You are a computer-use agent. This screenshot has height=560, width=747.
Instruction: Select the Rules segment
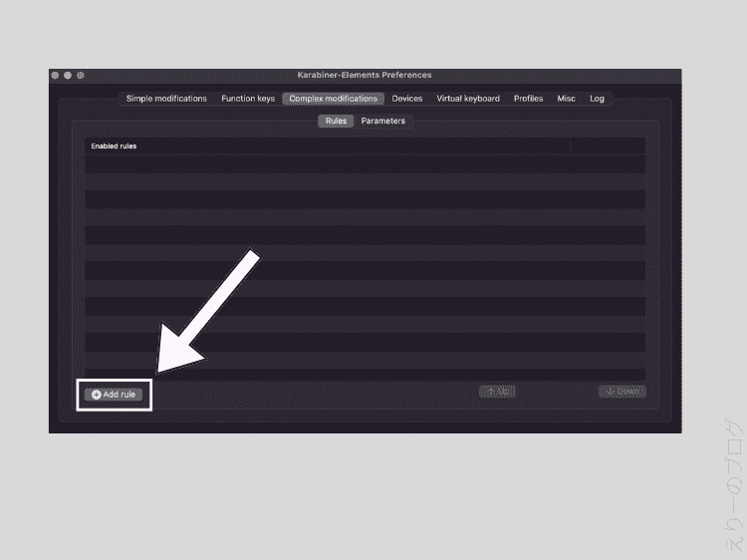[336, 121]
